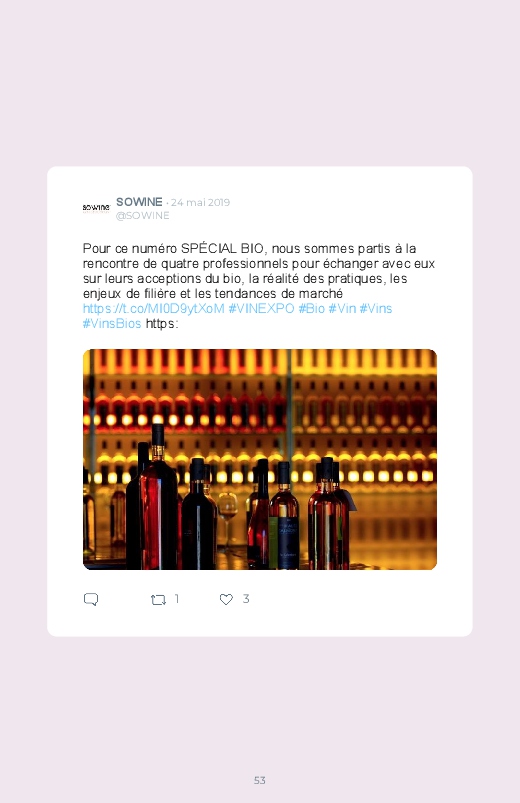This screenshot has width=520, height=803.
Task: Click the reply speech bubble icon
Action: (91, 599)
